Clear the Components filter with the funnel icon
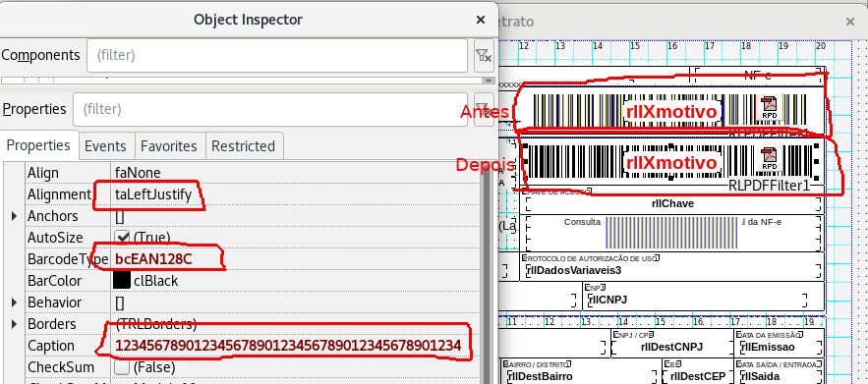 [x=484, y=56]
